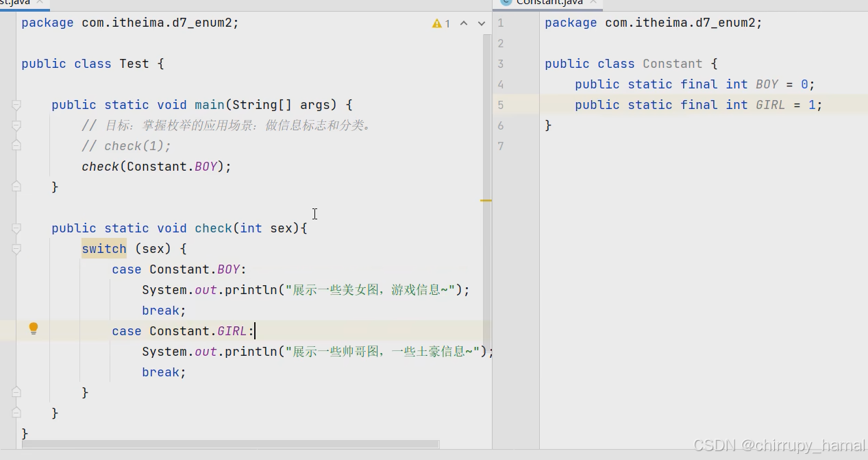Click 'break;' under the BOY case
868x460 pixels.
pos(164,311)
